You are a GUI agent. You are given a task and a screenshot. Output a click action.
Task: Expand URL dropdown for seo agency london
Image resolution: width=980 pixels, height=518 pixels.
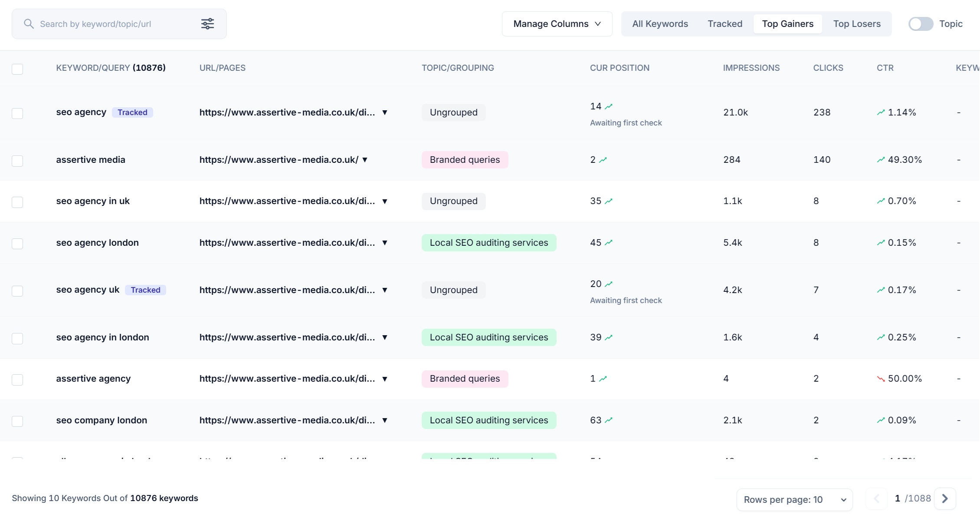[x=384, y=243]
